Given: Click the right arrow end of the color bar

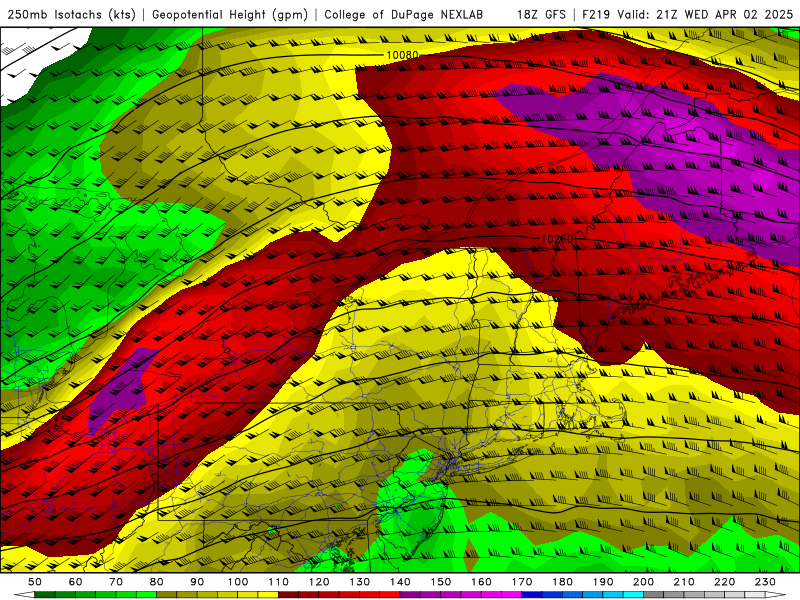Looking at the screenshot, I should coord(776,595).
